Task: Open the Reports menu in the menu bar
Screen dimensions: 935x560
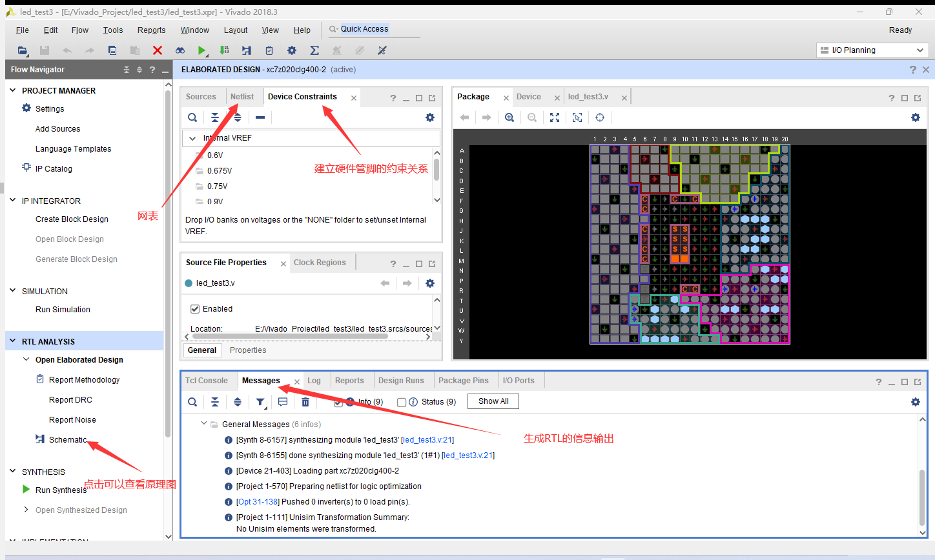Action: [151, 30]
